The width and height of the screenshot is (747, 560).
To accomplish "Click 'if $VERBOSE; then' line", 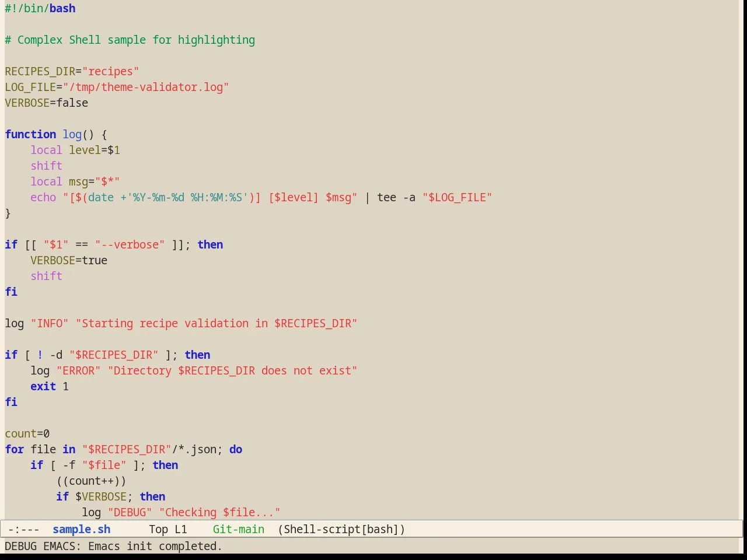I will tap(111, 496).
